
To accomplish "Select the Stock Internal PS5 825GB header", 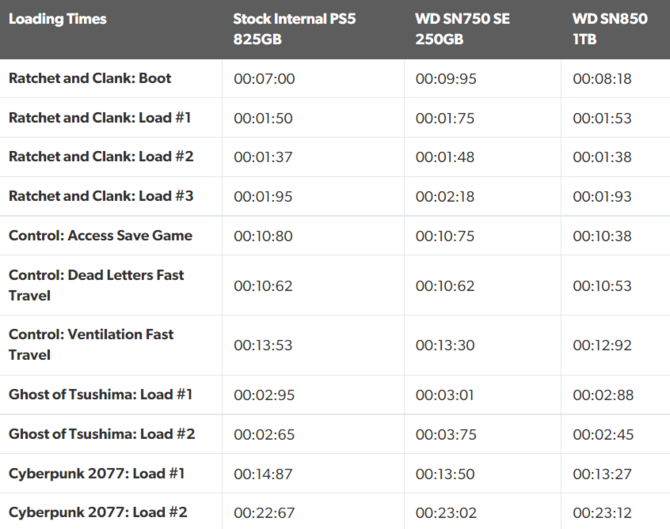I will point(294,29).
